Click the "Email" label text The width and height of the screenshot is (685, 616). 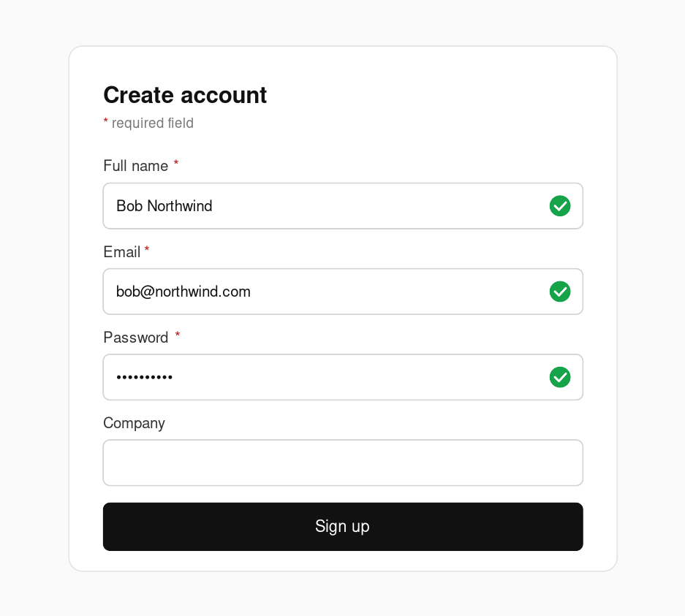coord(121,252)
